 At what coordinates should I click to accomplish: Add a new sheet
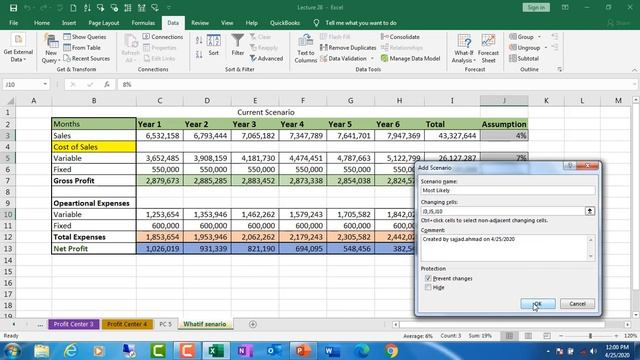253,324
